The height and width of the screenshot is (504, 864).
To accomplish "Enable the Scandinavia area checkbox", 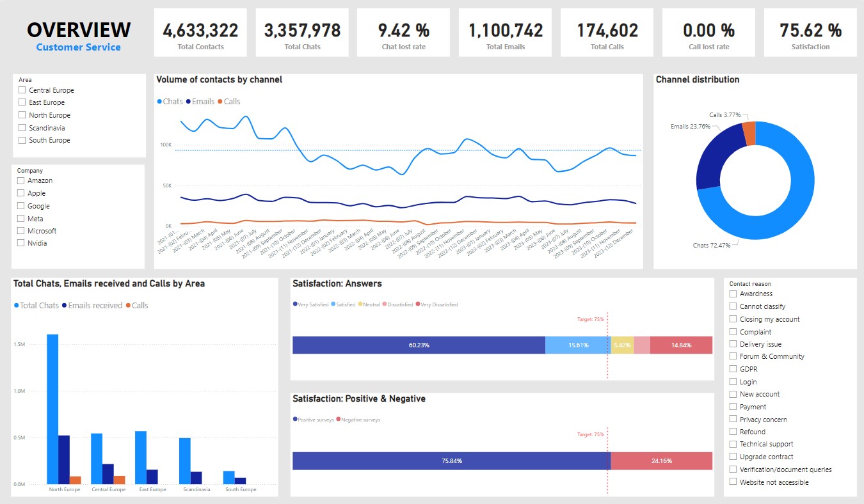I will pos(22,128).
